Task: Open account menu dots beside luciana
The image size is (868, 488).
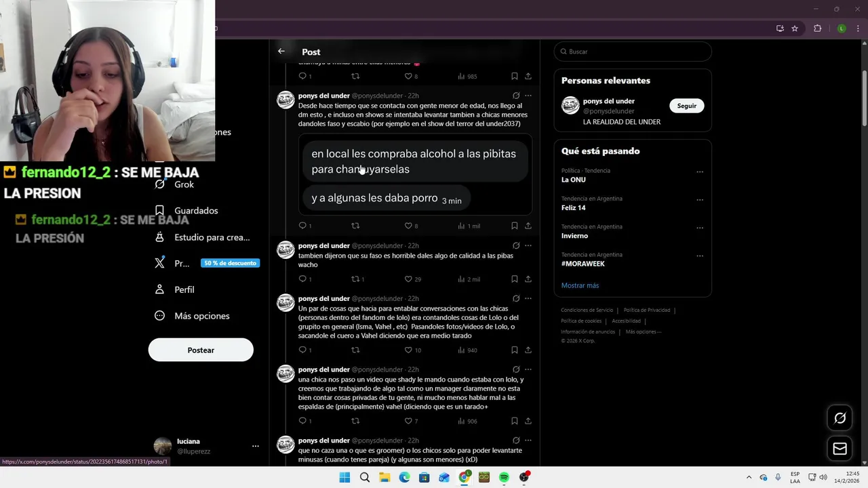Action: tap(256, 446)
